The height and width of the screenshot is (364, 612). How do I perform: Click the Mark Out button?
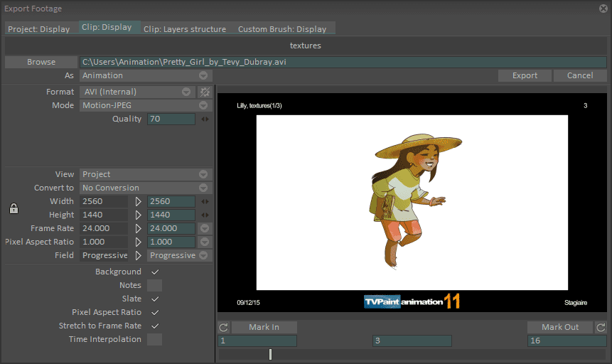pos(560,327)
